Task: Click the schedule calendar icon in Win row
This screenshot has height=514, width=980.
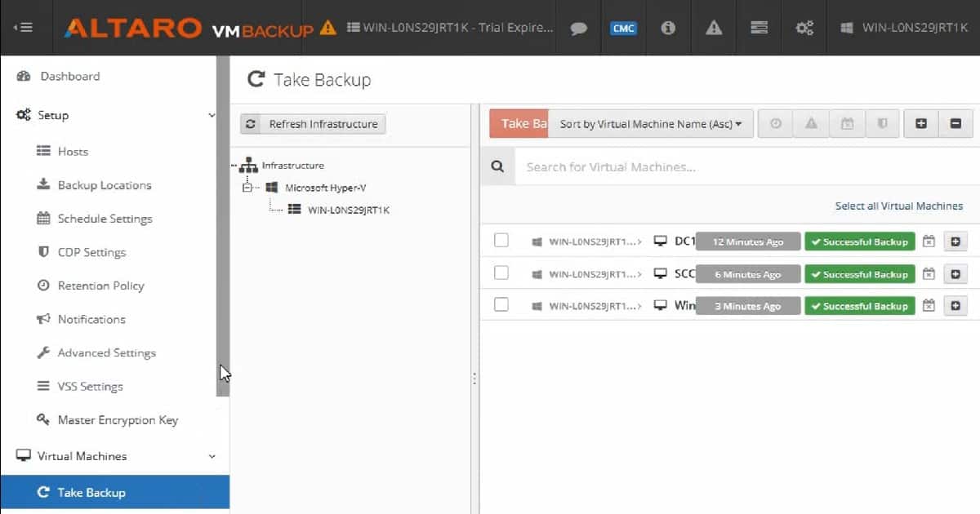Action: tap(929, 306)
